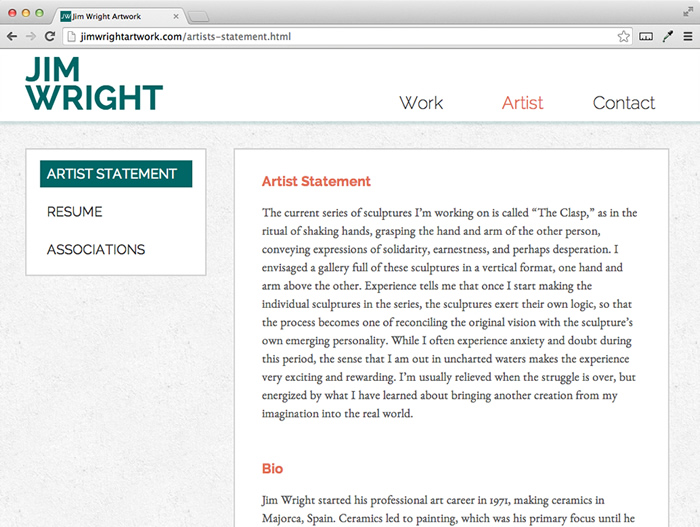Viewport: 700px width, 527px height.
Task: Bookmark page with the star icon
Action: pyautogui.click(x=623, y=36)
